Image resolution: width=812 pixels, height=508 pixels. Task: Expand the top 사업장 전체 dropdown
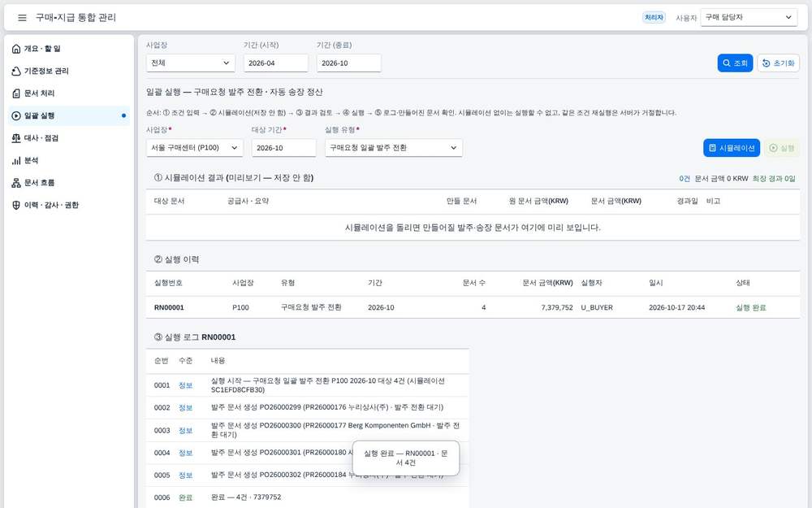pos(191,63)
